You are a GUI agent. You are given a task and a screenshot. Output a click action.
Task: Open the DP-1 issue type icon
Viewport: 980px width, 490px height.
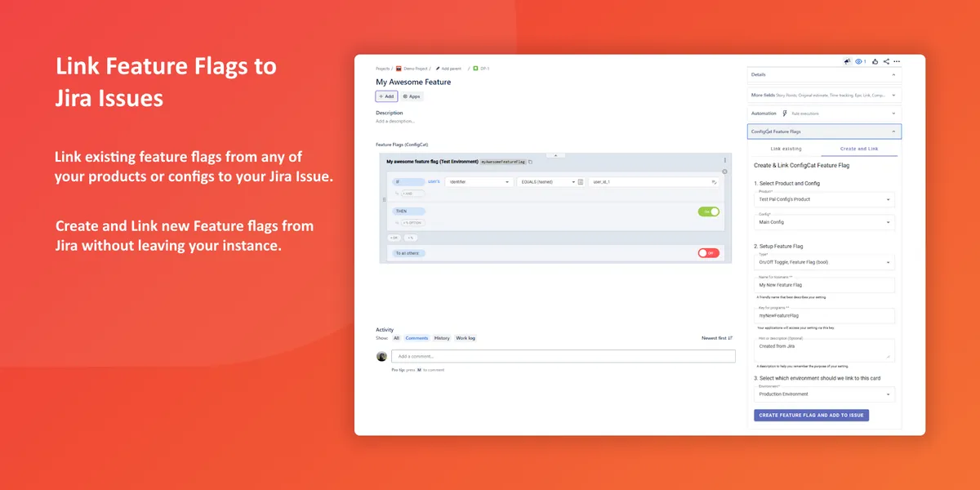pos(475,69)
